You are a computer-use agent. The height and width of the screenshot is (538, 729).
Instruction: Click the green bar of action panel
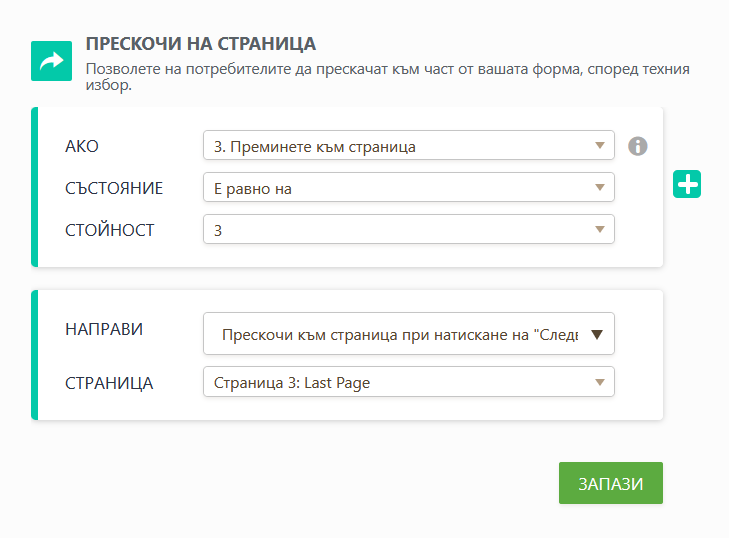[34, 355]
